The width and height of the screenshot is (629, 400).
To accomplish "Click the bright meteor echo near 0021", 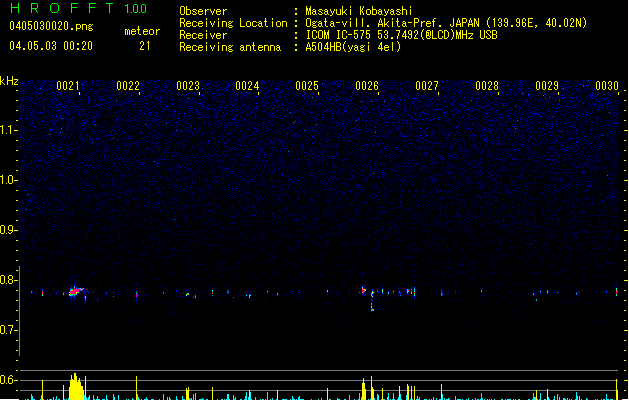I will (75, 291).
